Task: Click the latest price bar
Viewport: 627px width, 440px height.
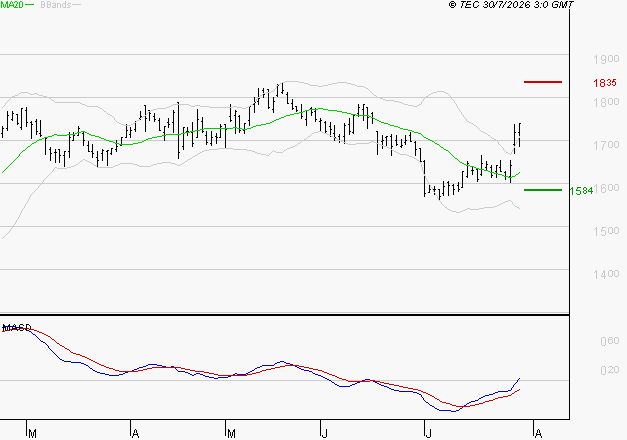Action: (519, 135)
